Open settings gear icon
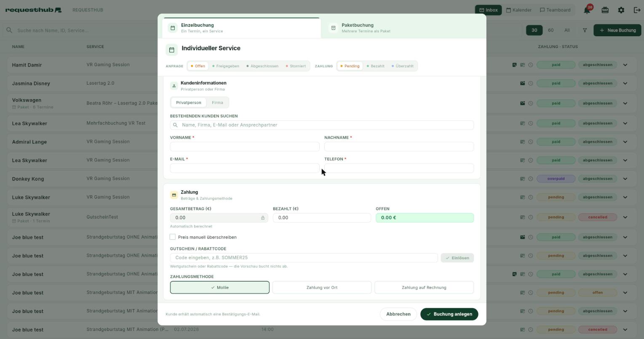644x339 pixels. (621, 10)
